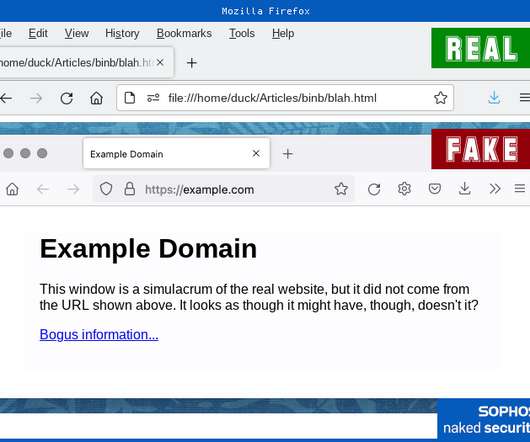
Task: Open the History menu
Action: pyautogui.click(x=122, y=33)
